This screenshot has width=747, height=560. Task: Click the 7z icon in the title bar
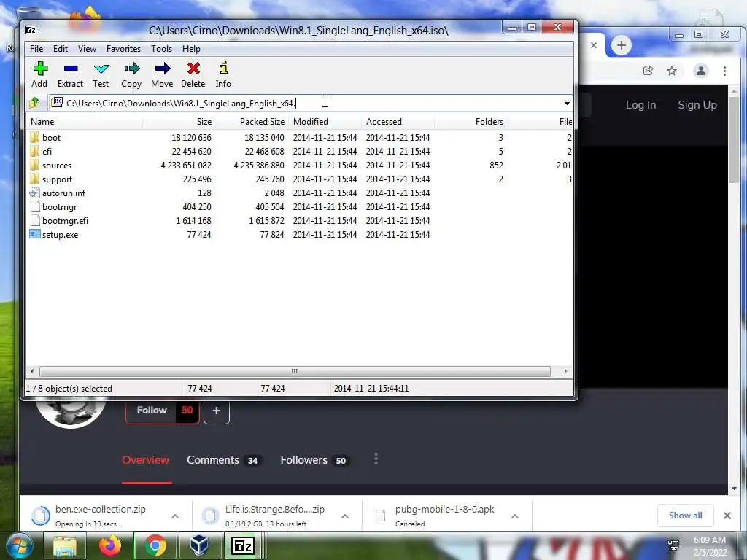pos(31,30)
